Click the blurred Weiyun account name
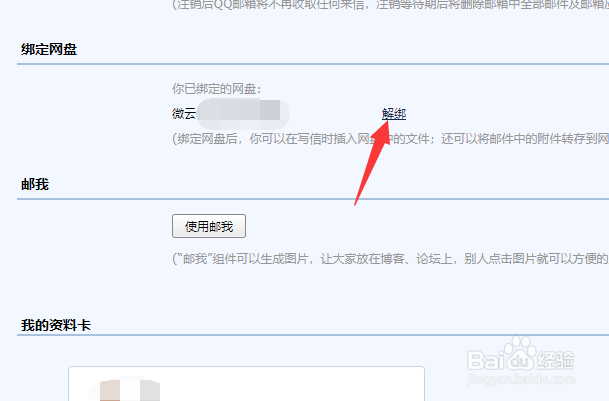 [x=243, y=113]
